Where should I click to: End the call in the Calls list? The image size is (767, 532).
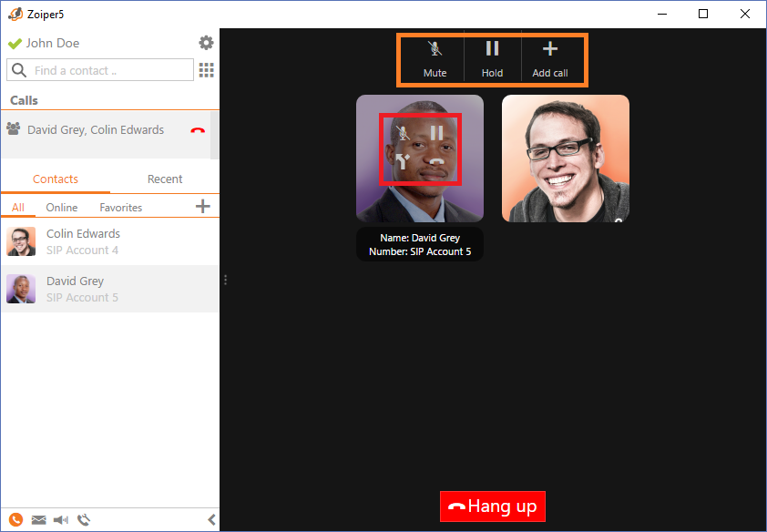[198, 130]
